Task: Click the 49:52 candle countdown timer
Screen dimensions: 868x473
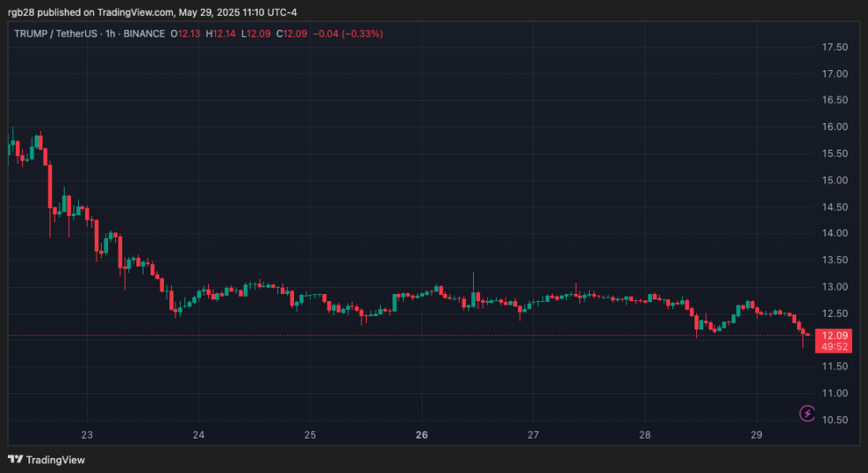Action: pos(835,346)
